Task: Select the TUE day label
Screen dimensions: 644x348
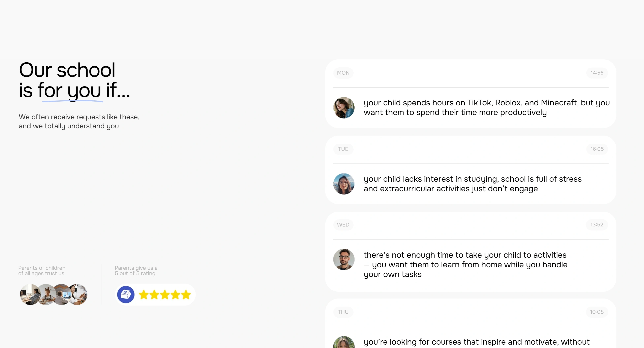Action: 343,149
